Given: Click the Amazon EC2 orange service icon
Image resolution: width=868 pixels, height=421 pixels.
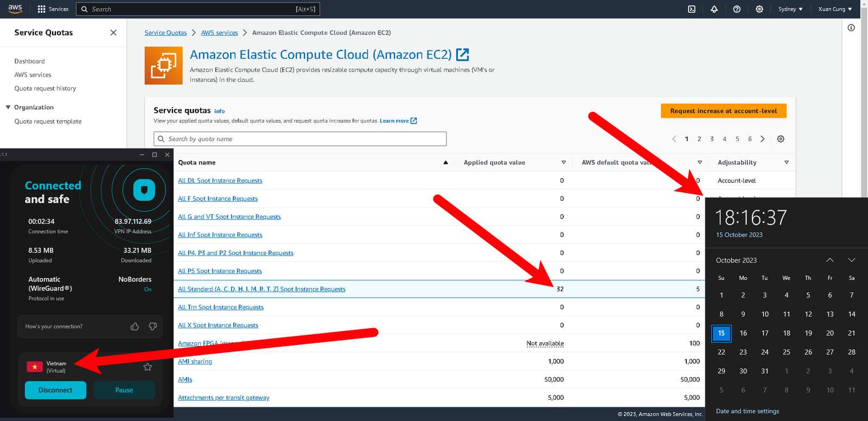Looking at the screenshot, I should click(163, 66).
